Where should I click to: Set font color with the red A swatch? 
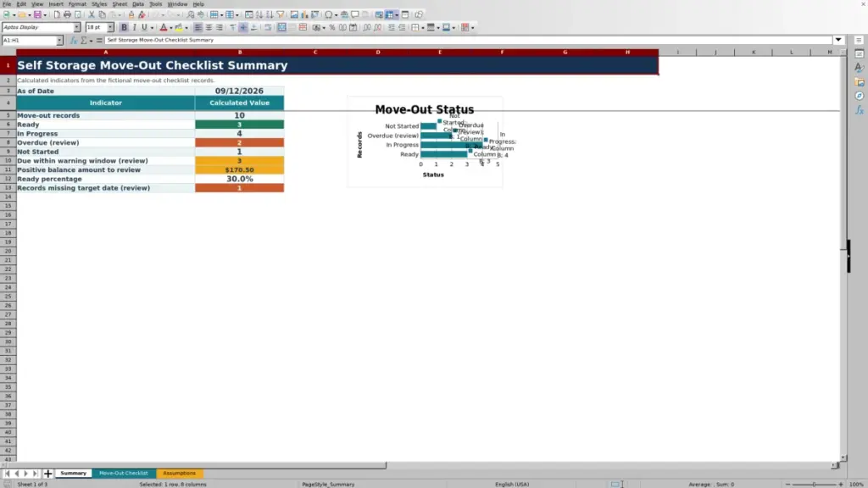click(x=164, y=28)
